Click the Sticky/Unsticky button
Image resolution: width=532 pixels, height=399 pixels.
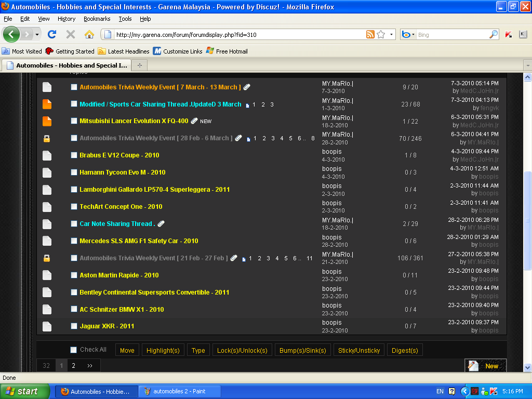pyautogui.click(x=359, y=350)
